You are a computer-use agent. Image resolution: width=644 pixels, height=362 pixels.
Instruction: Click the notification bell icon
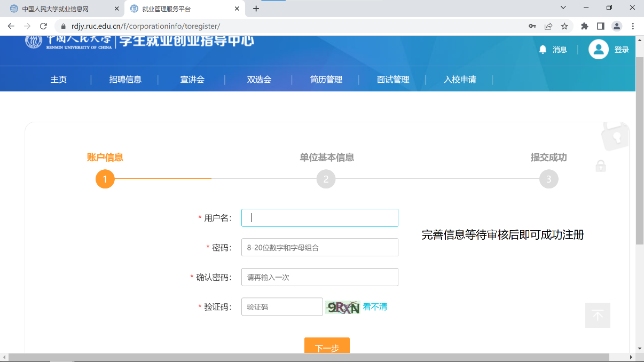[x=543, y=50]
